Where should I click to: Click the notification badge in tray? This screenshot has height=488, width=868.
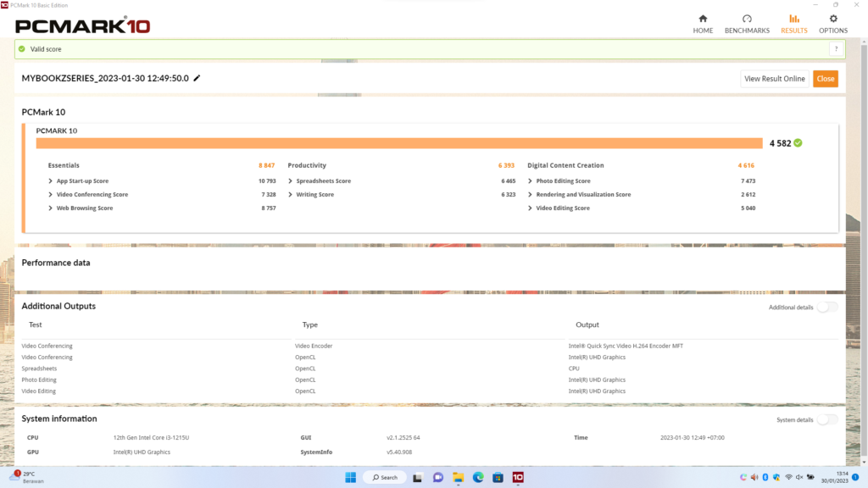click(855, 477)
